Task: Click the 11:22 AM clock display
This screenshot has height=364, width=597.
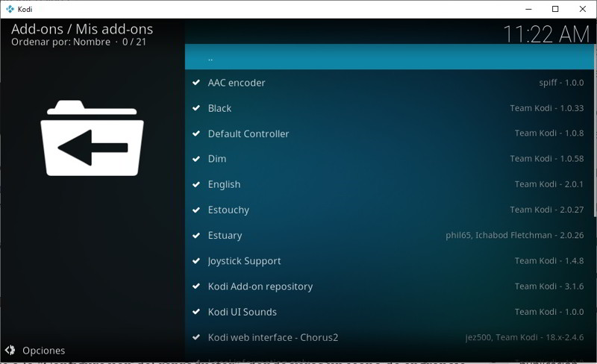Action: pyautogui.click(x=546, y=34)
